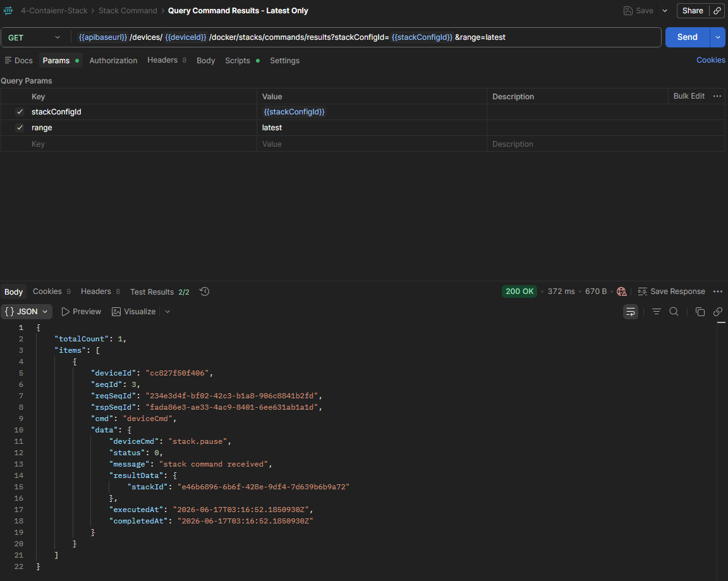Open the Stack Command breadcrumb
The height and width of the screenshot is (581, 728).
coord(128,11)
